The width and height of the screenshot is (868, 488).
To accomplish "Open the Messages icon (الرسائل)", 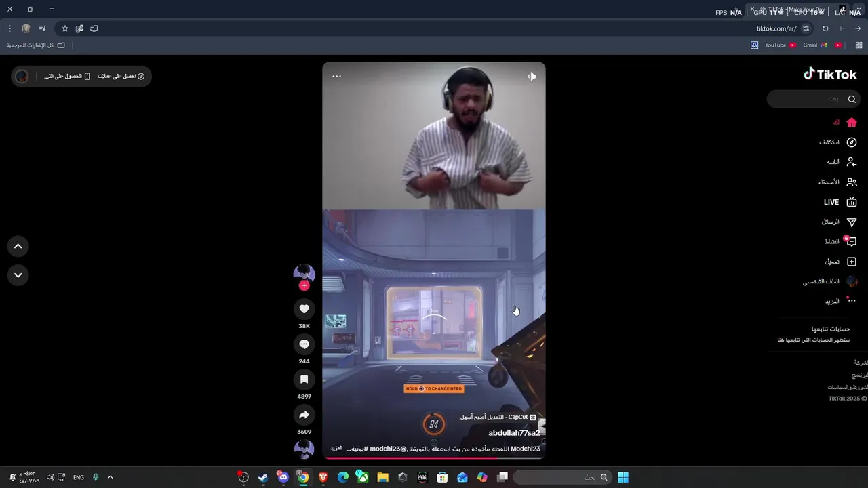I will click(x=852, y=222).
